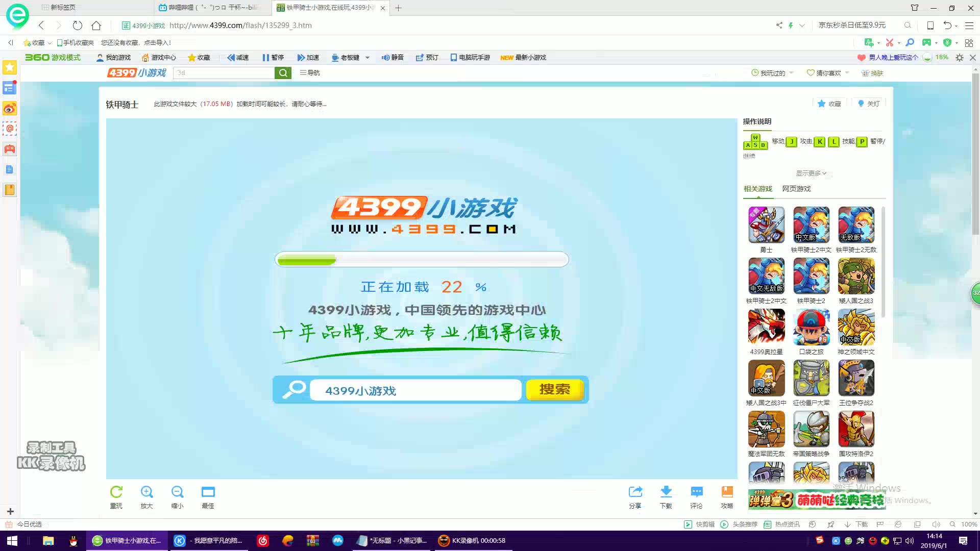Click the translate icon in toolbar
The height and width of the screenshot is (551, 980).
868,43
